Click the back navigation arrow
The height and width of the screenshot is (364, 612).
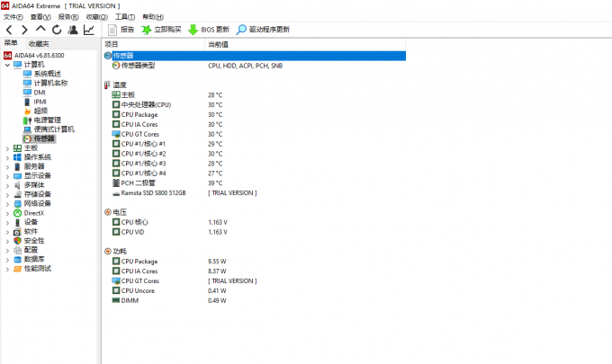click(x=10, y=30)
